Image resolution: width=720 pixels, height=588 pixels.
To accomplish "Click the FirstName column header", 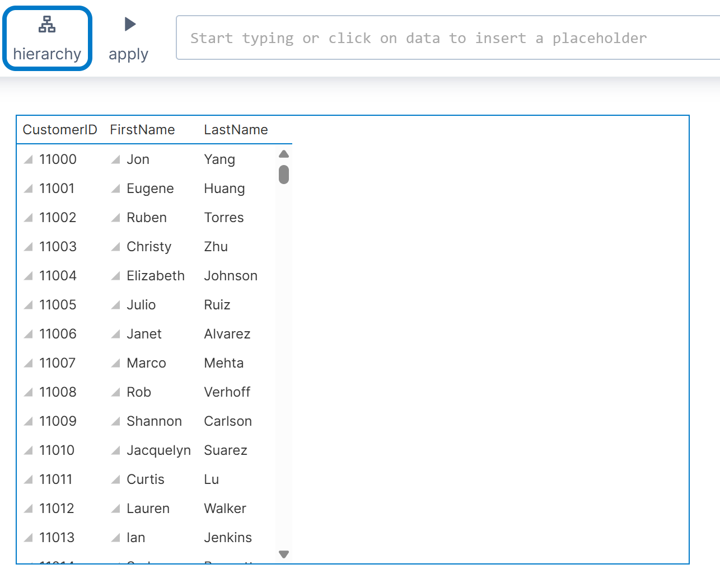I will pos(142,130).
